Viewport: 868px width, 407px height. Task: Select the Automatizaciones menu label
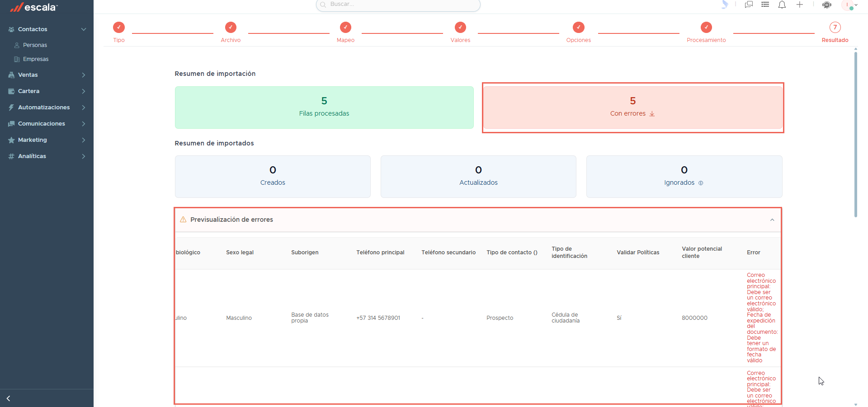click(x=44, y=108)
